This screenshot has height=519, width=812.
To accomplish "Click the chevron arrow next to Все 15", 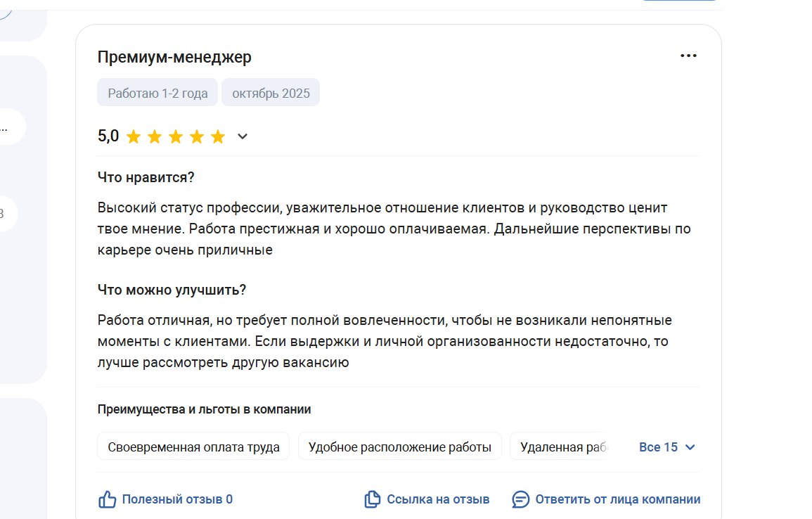I will tap(690, 447).
